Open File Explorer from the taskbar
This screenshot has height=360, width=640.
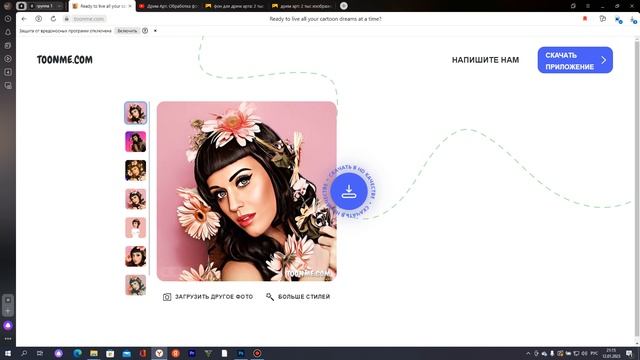(93, 353)
